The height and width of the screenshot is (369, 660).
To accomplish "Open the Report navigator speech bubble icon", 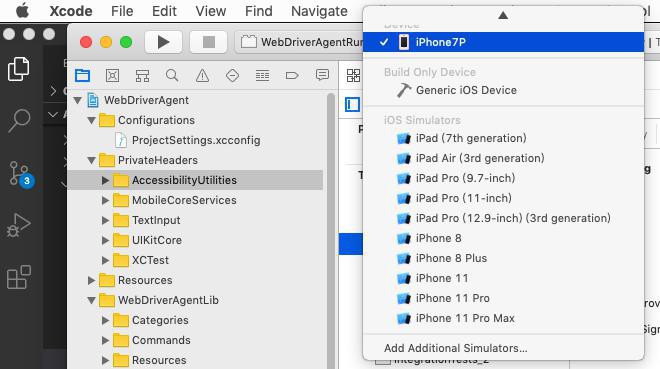I will [x=322, y=75].
